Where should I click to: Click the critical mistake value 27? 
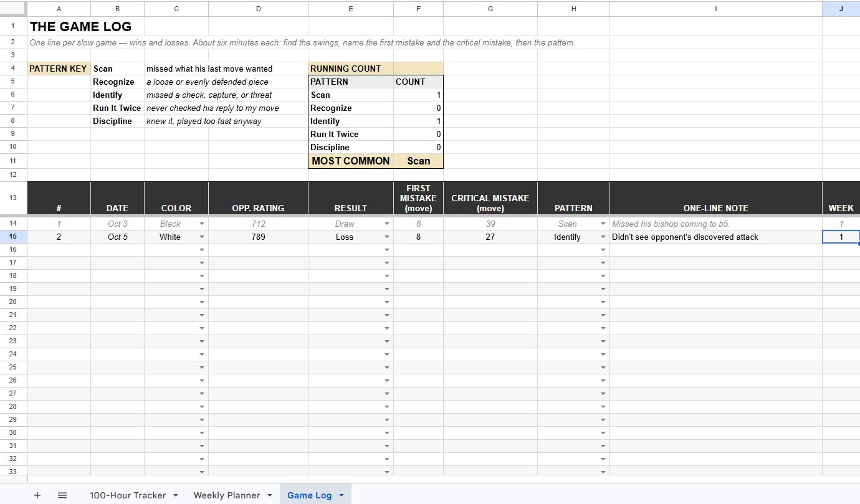coord(490,237)
